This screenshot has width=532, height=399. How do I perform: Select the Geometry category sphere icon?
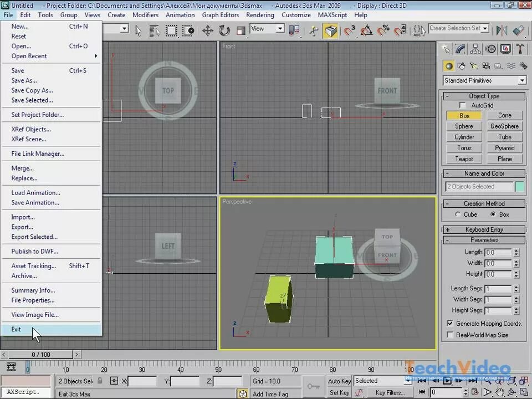click(449, 66)
